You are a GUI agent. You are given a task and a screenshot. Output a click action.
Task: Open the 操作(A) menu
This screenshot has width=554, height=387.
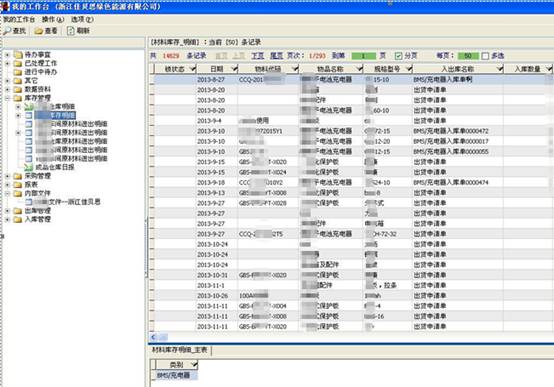53,19
